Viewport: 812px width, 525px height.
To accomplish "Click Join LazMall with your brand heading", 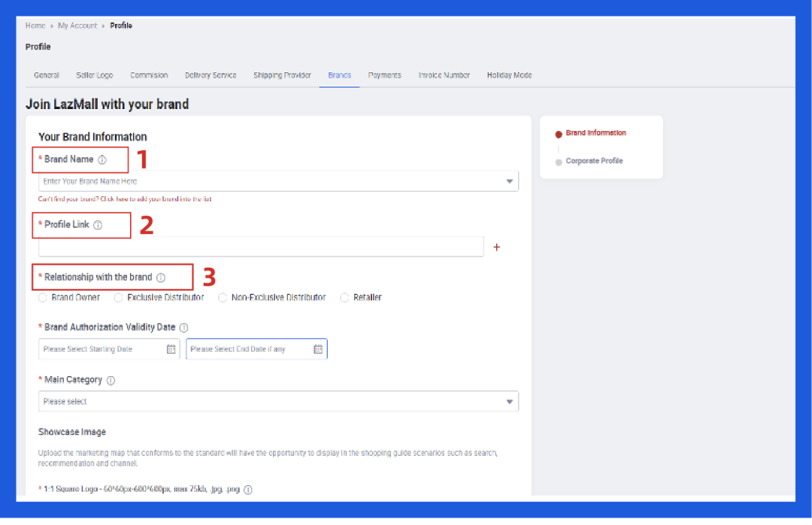I will coord(108,105).
